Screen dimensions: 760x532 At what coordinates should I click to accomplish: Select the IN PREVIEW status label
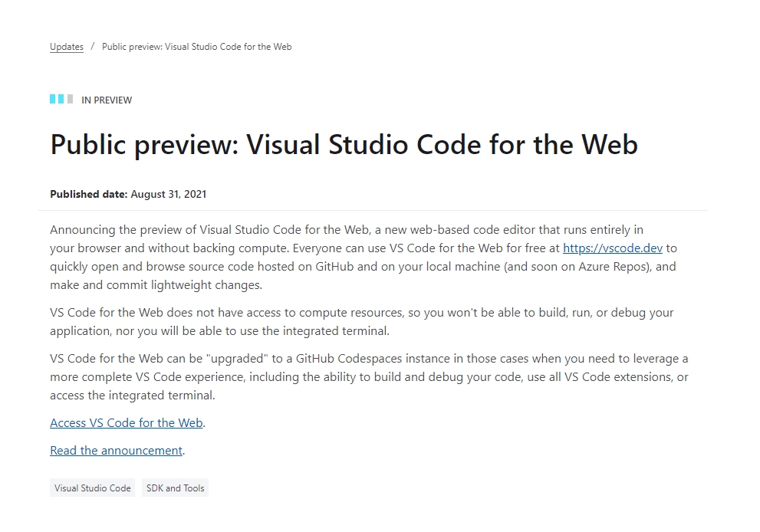pos(107,100)
